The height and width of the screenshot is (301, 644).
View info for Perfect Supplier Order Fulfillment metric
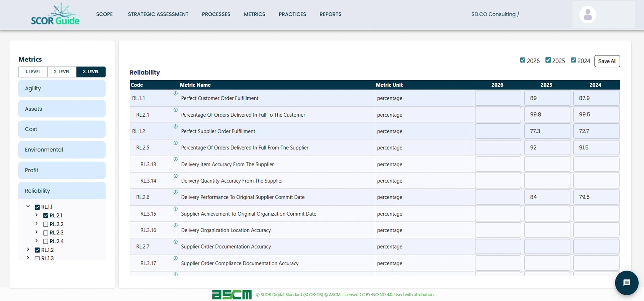click(x=175, y=126)
